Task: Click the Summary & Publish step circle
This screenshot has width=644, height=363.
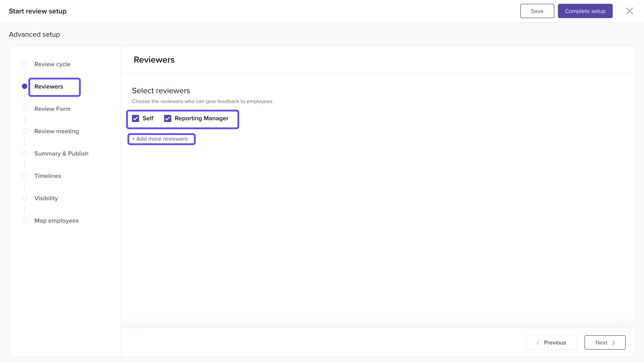Action: click(25, 153)
